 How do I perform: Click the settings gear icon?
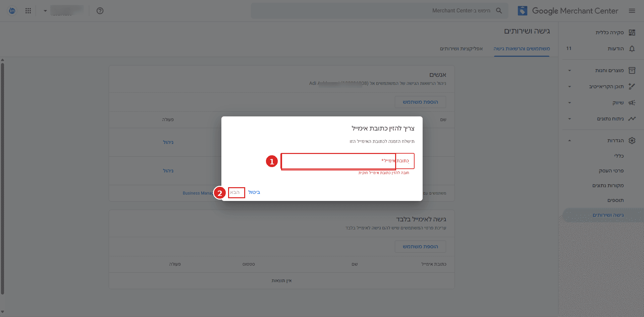pos(632,141)
